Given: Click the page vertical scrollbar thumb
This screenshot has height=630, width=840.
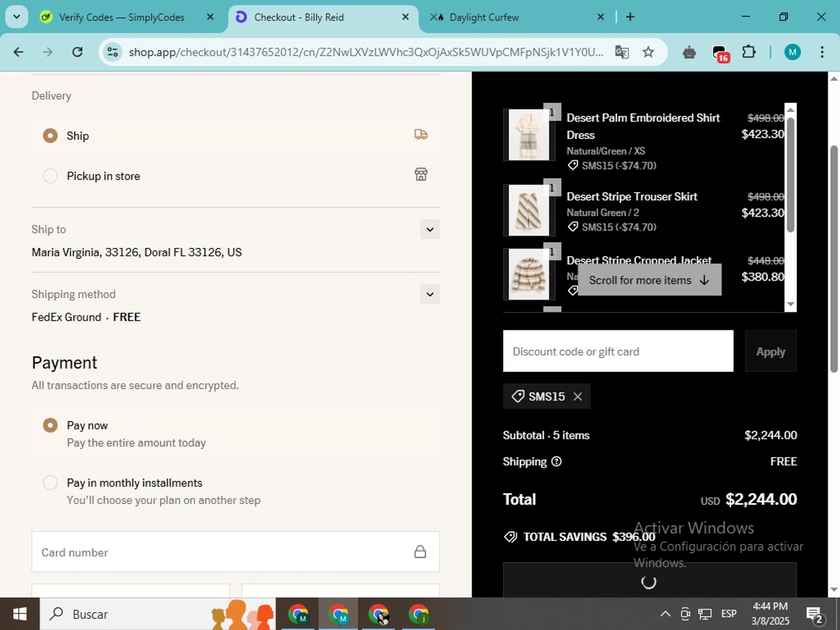Looking at the screenshot, I should (x=834, y=259).
